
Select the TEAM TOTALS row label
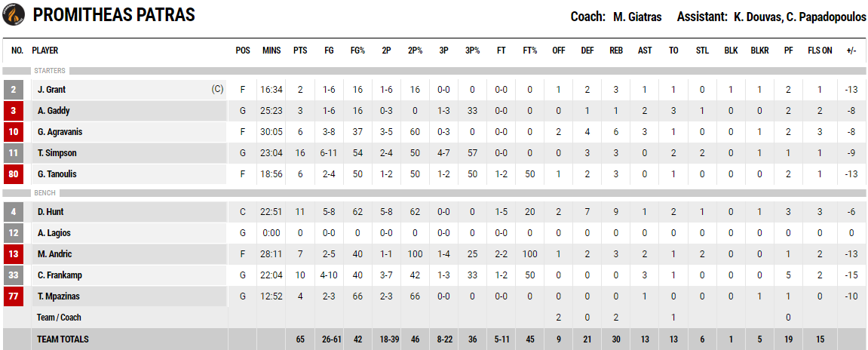coord(63,339)
